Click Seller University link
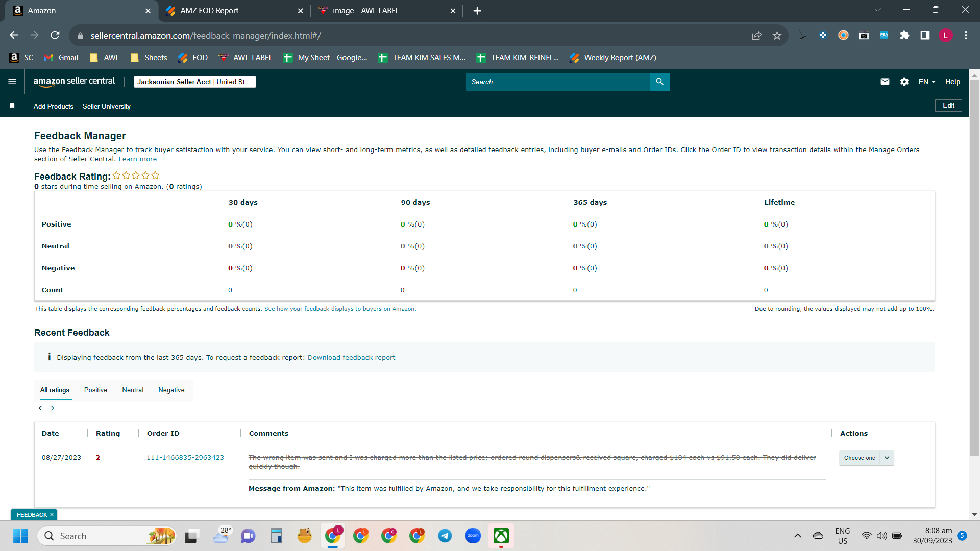 tap(107, 106)
